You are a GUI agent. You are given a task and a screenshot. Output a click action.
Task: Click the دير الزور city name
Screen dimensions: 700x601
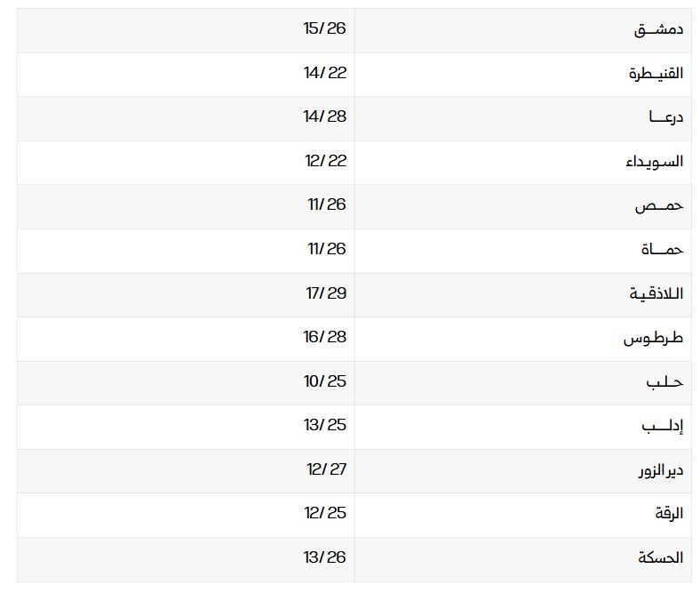(x=660, y=470)
